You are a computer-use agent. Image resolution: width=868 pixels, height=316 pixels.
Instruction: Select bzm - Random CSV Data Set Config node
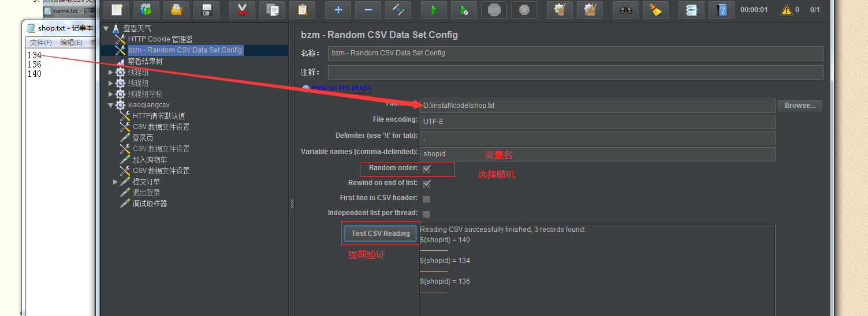pyautogui.click(x=185, y=50)
